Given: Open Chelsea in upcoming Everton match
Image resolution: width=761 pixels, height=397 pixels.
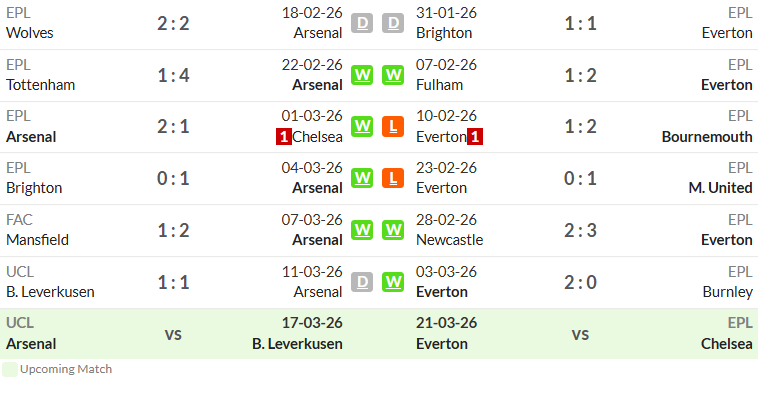Looking at the screenshot, I should tap(727, 344).
